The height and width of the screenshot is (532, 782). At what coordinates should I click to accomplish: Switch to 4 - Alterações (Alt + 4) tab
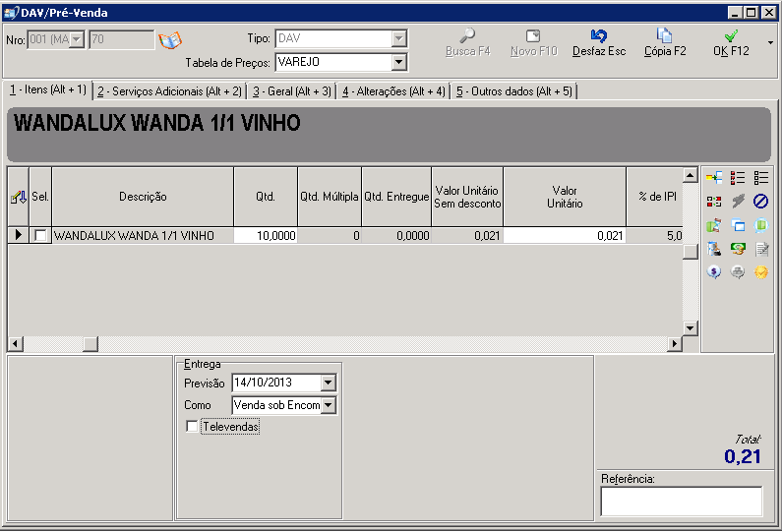pos(393,91)
